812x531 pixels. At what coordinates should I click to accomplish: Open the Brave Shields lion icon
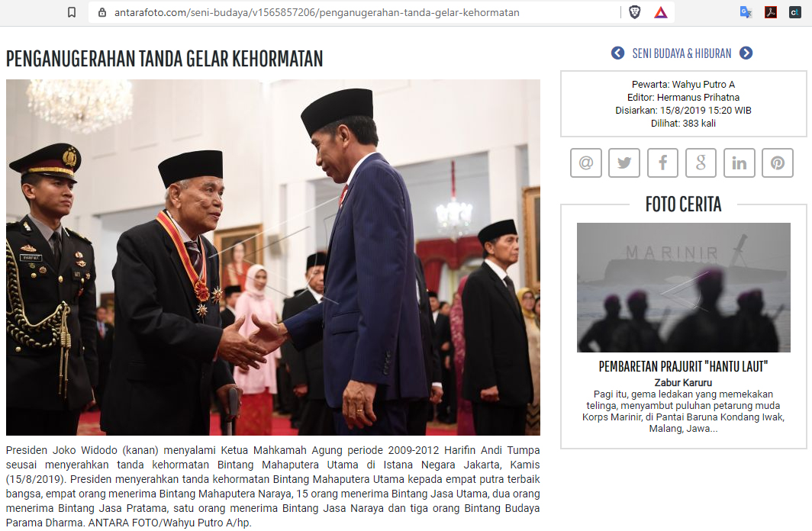[x=634, y=12]
